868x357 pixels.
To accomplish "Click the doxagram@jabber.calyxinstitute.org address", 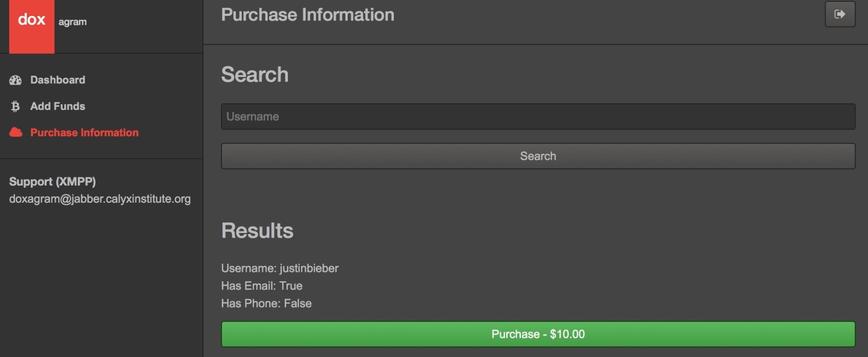I will 100,199.
